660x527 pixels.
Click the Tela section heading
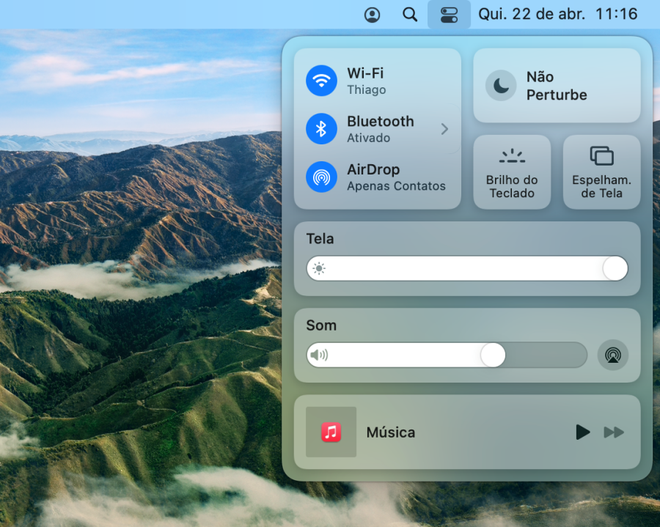[320, 239]
